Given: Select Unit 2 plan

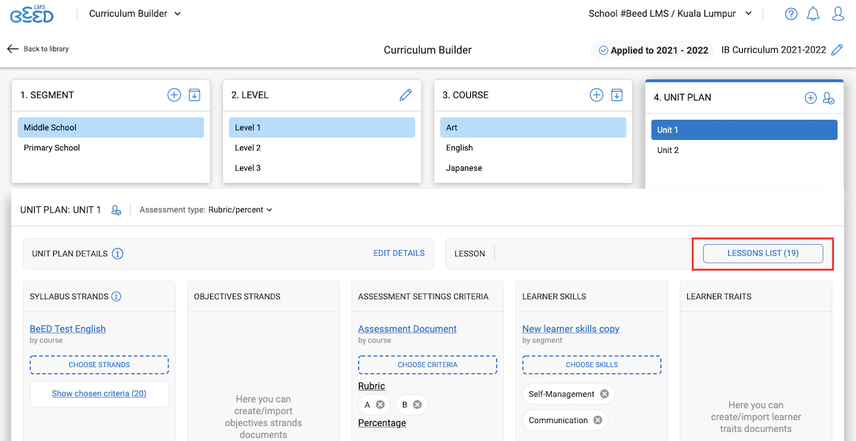Looking at the screenshot, I should (744, 150).
